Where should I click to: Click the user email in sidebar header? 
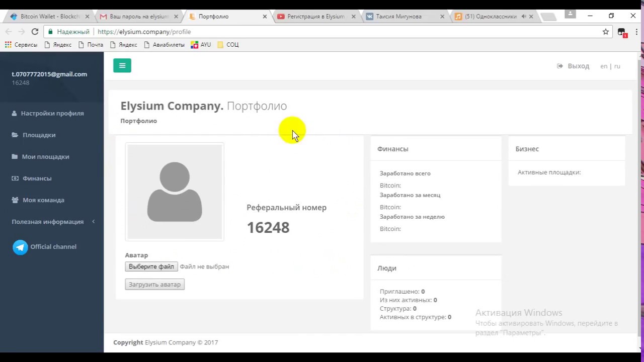pyautogui.click(x=49, y=74)
